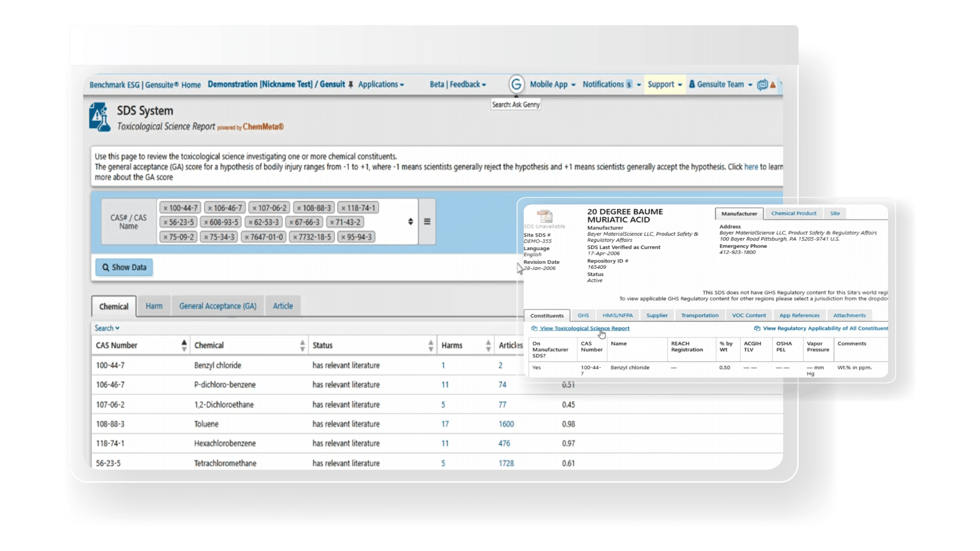Remove the 56-23-5 CAS tag
Image resolution: width=980 pixels, height=551 pixels.
[x=165, y=222]
